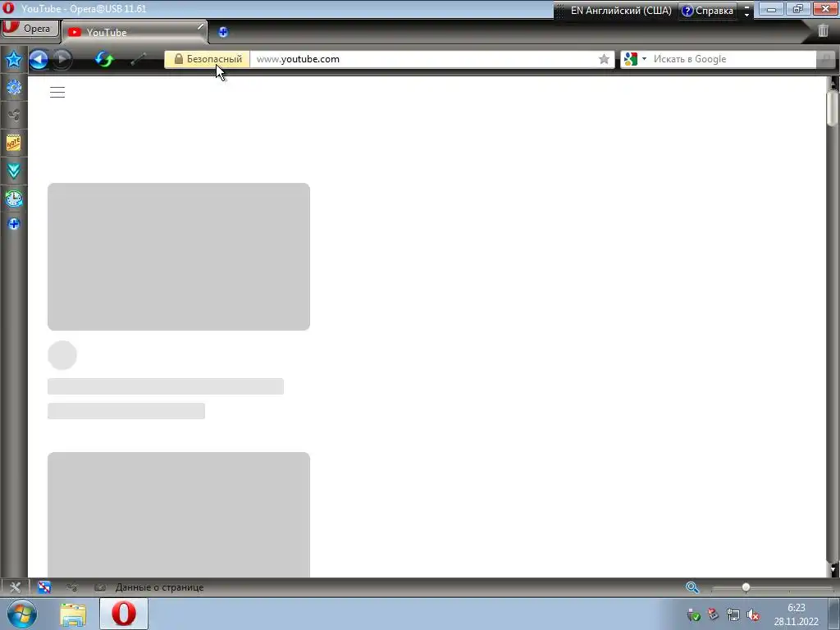Reload the page with refresh icon

(x=104, y=59)
